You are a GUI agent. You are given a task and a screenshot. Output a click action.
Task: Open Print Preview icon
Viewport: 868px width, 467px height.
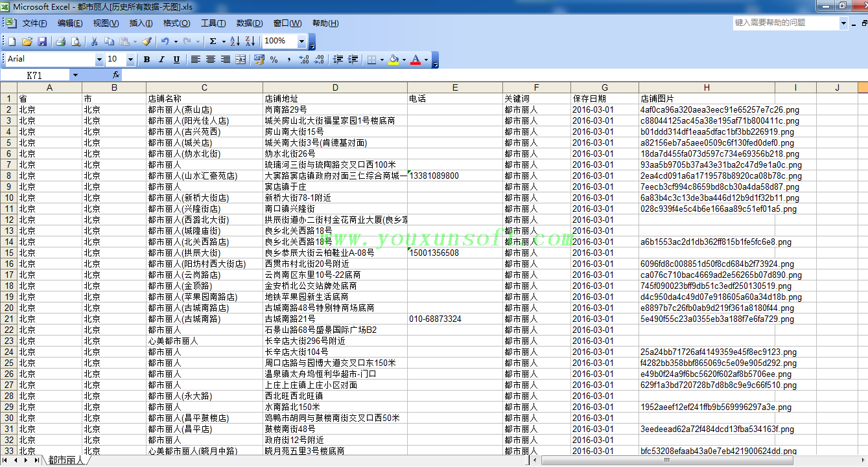tap(75, 41)
